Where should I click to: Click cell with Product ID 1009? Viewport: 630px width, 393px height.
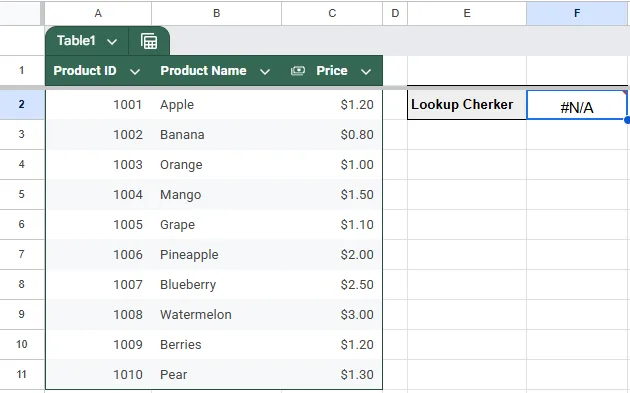[x=98, y=345]
